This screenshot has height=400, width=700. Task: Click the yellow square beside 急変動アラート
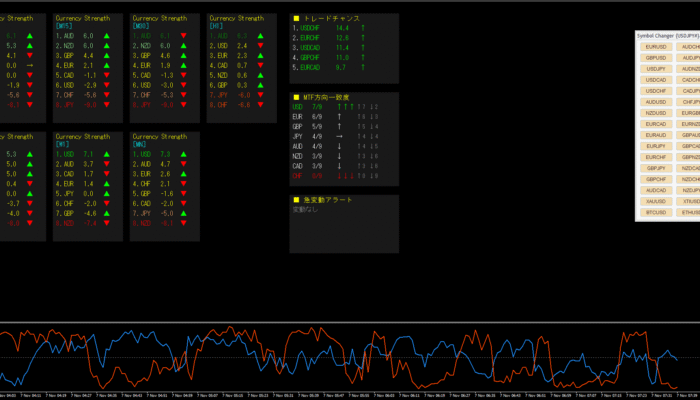point(295,200)
